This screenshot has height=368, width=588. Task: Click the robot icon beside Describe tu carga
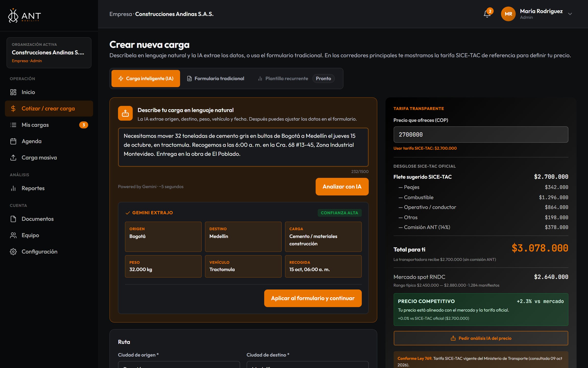coord(125,113)
